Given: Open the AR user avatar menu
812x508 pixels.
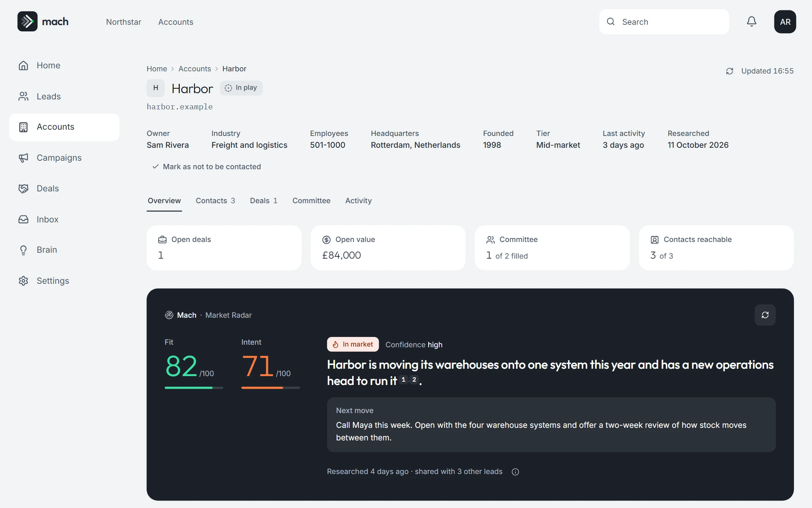Looking at the screenshot, I should (785, 22).
